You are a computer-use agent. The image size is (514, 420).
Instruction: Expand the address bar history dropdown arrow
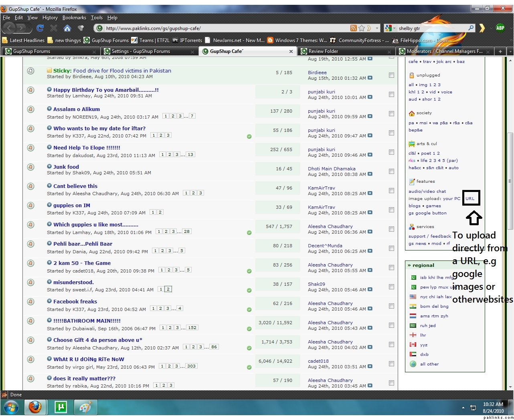(x=377, y=28)
